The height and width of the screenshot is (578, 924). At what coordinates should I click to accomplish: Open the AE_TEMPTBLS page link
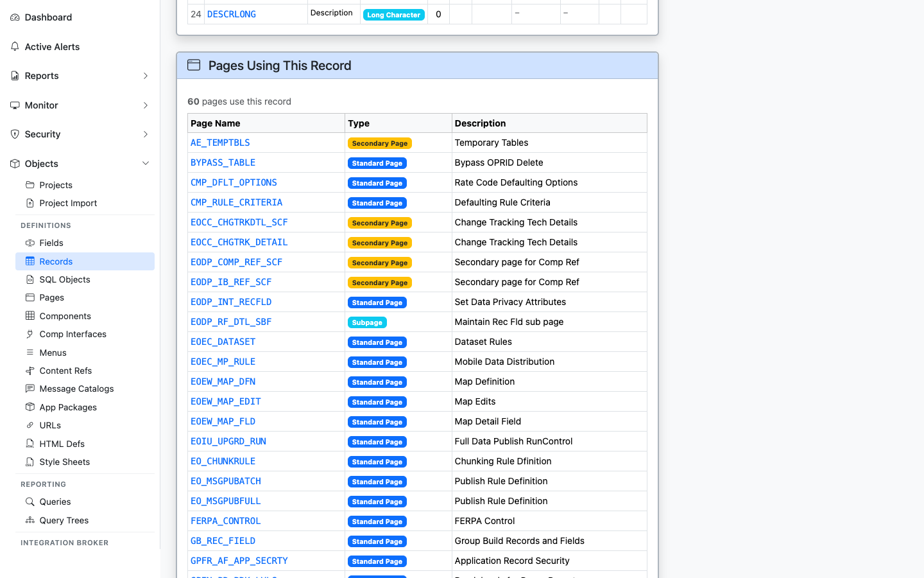click(x=220, y=143)
